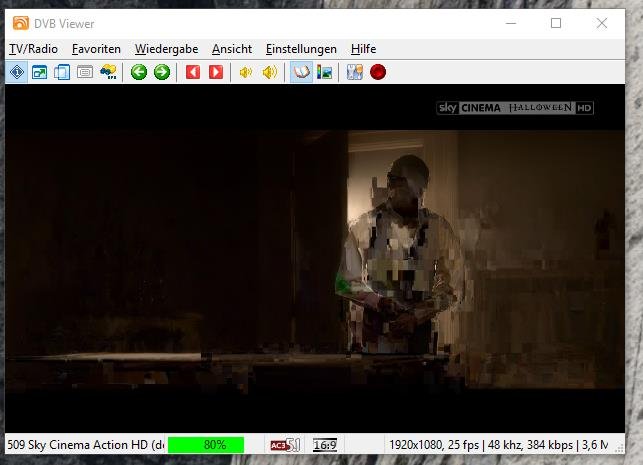The width and height of the screenshot is (643, 465).
Task: Expand the Favoriten menu
Action: [96, 49]
